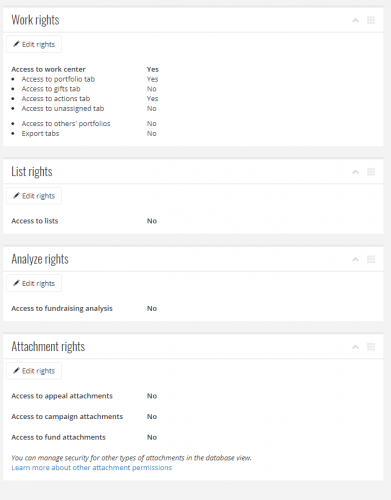Viewport: 391px width, 500px height.
Task: Click grid drag handle on List rights tile
Action: click(x=371, y=172)
